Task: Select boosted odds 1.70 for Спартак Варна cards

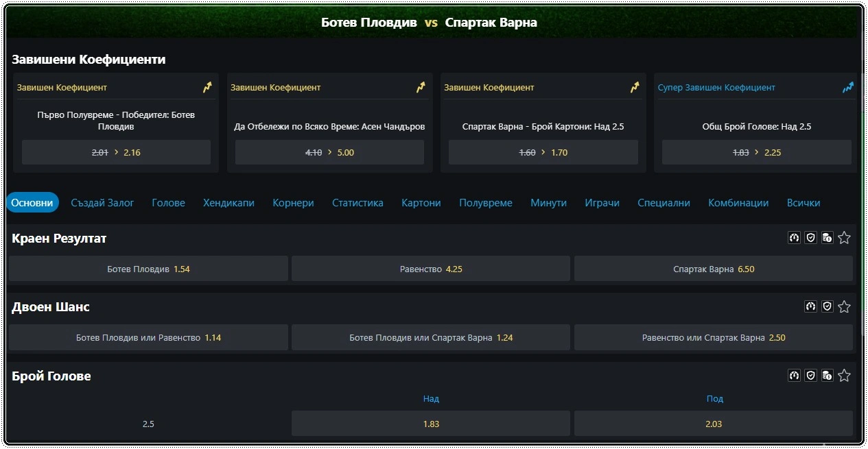Action: click(x=543, y=152)
